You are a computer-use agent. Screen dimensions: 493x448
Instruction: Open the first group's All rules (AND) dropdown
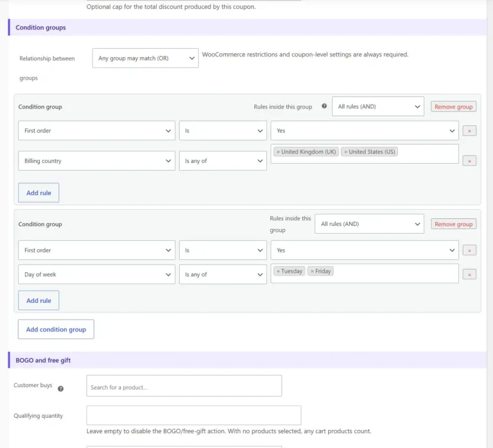click(x=378, y=107)
